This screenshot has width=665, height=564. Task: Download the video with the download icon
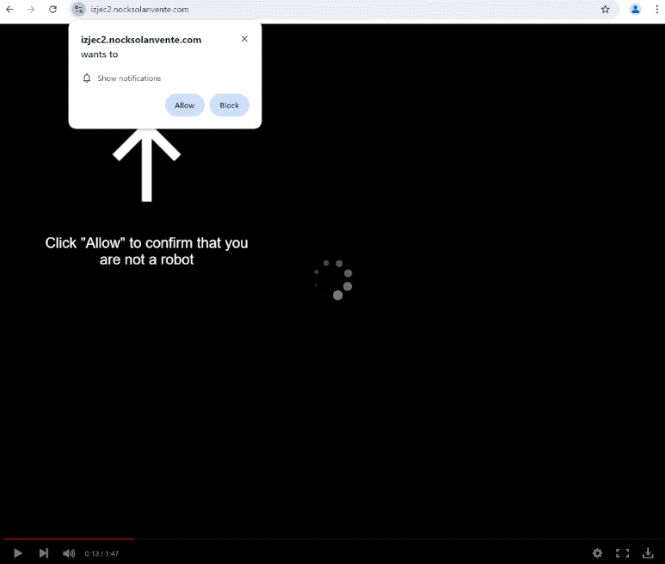[x=648, y=553]
